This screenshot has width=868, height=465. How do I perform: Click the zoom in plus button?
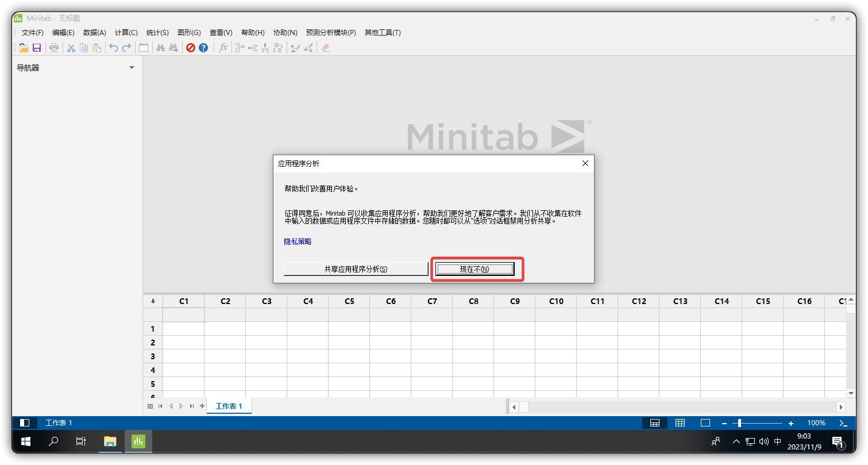[791, 423]
